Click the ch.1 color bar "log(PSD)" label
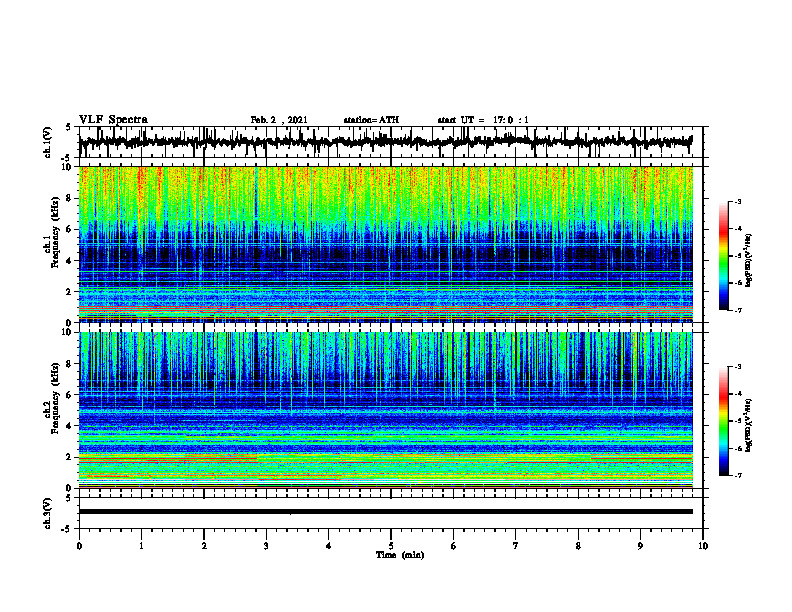Screen dimensions: 792x612 pyautogui.click(x=749, y=261)
